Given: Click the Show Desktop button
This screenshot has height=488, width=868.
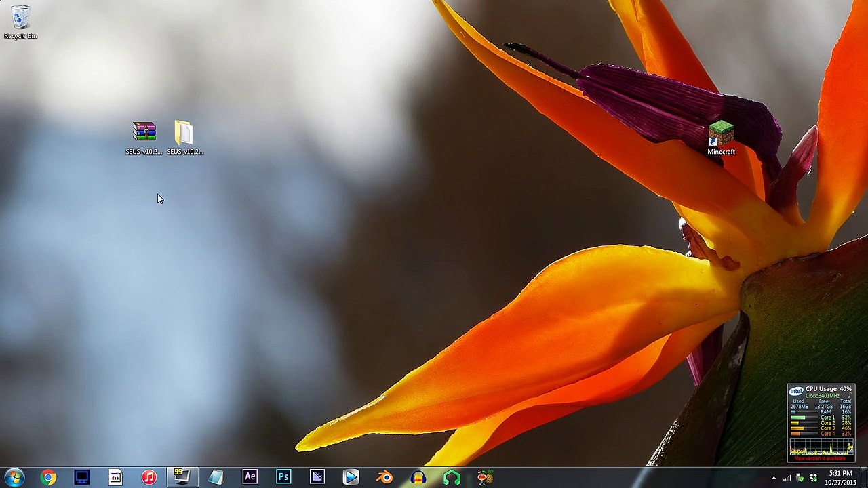Looking at the screenshot, I should (x=865, y=477).
